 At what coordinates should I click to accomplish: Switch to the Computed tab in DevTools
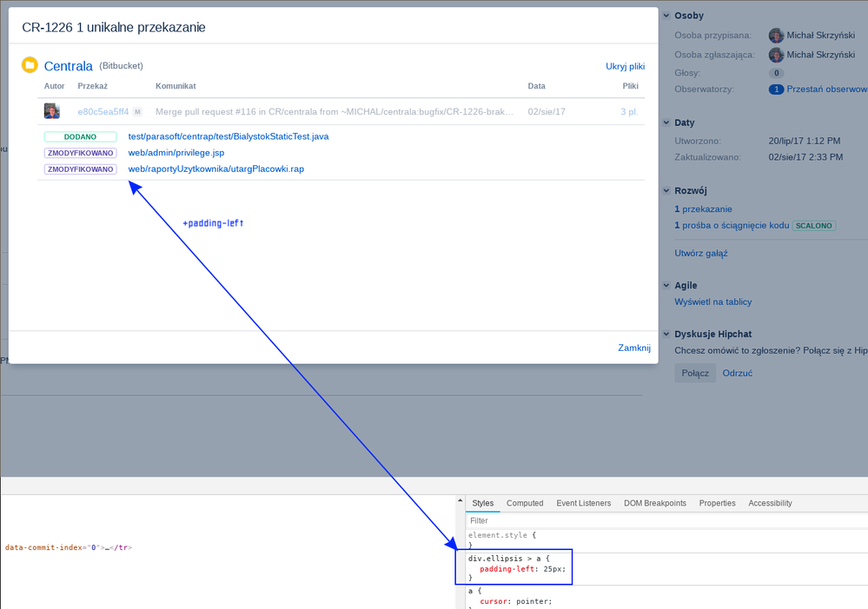525,503
